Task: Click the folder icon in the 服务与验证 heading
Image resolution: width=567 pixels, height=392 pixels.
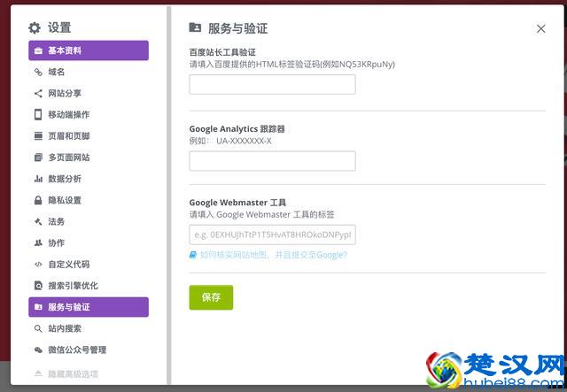Action: pos(195,27)
